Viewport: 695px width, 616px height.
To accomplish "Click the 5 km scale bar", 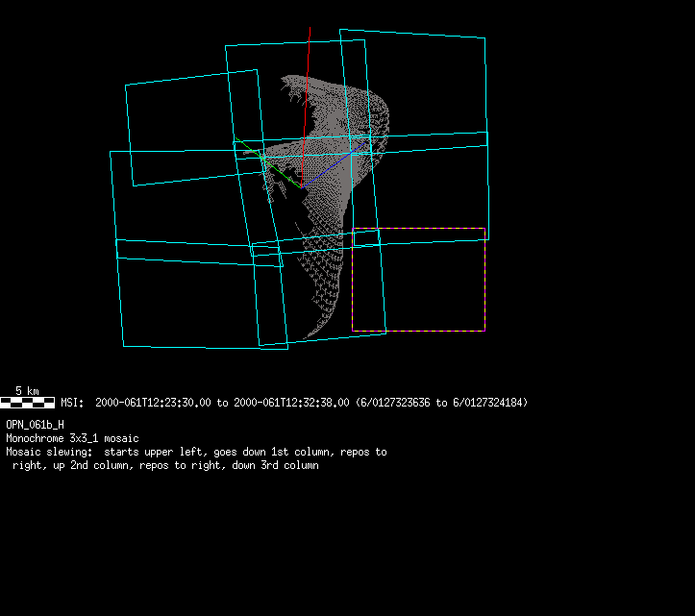I will tap(28, 403).
